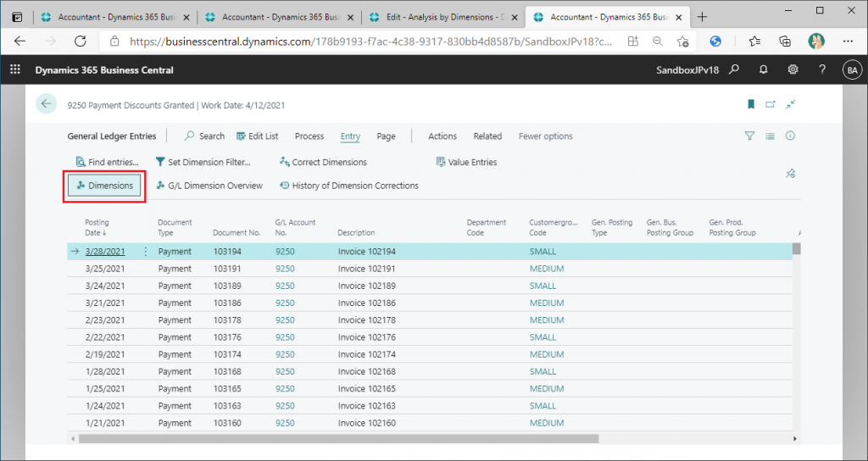The height and width of the screenshot is (461, 868).
Task: Click the Business Central search magnifier icon
Action: [x=734, y=69]
